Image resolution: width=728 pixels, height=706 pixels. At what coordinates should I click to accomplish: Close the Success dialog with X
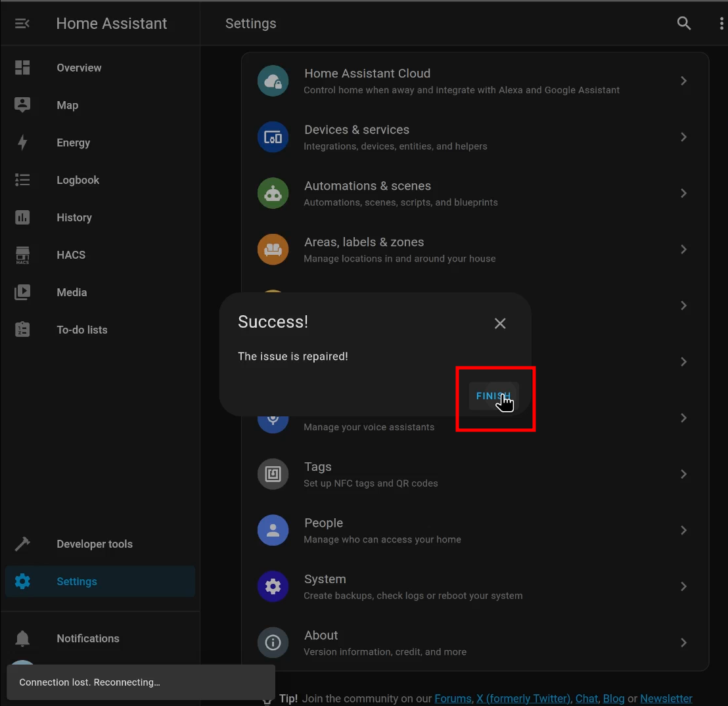[500, 323]
